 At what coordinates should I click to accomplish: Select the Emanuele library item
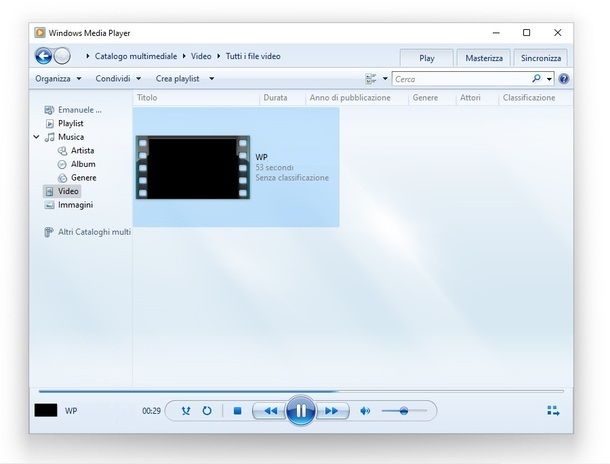click(x=73, y=110)
